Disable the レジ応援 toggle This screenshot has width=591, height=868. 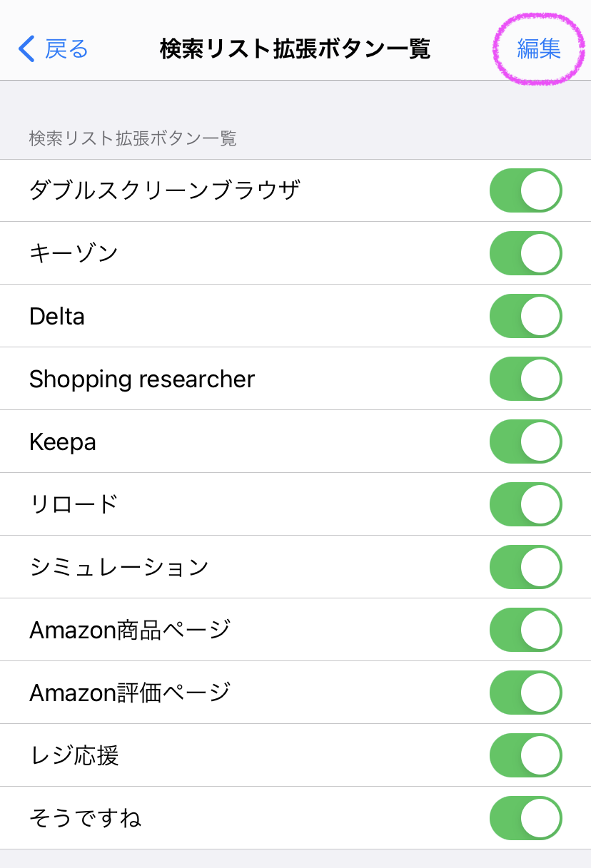pyautogui.click(x=525, y=755)
